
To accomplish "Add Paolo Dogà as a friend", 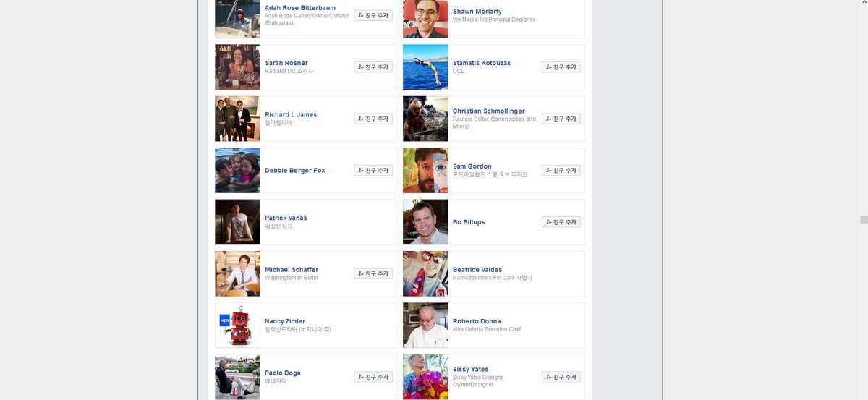I will [x=373, y=377].
